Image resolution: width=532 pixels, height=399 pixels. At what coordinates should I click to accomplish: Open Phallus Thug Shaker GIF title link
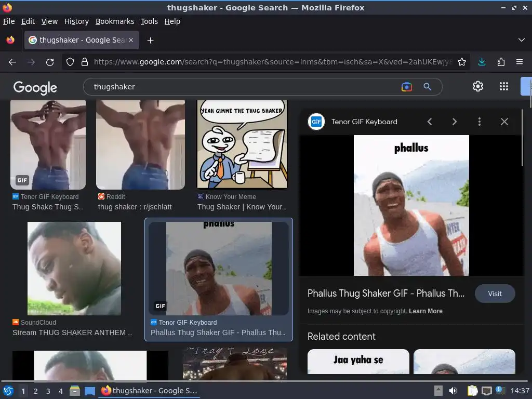[x=386, y=294]
